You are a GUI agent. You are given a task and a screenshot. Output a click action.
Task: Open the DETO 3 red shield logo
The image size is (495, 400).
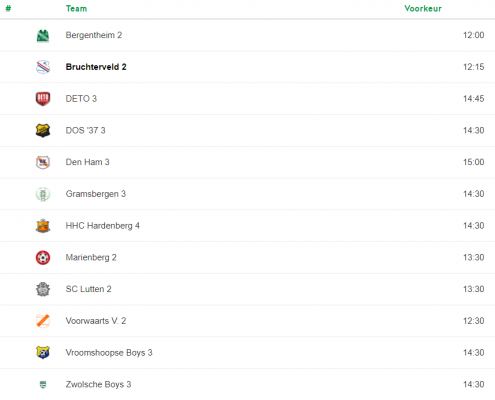pos(43,99)
